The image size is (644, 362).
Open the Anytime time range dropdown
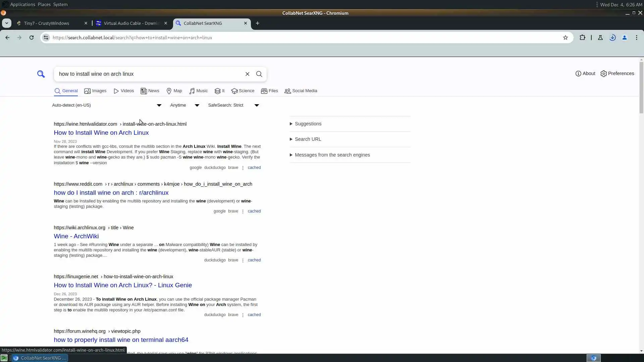pos(184,105)
